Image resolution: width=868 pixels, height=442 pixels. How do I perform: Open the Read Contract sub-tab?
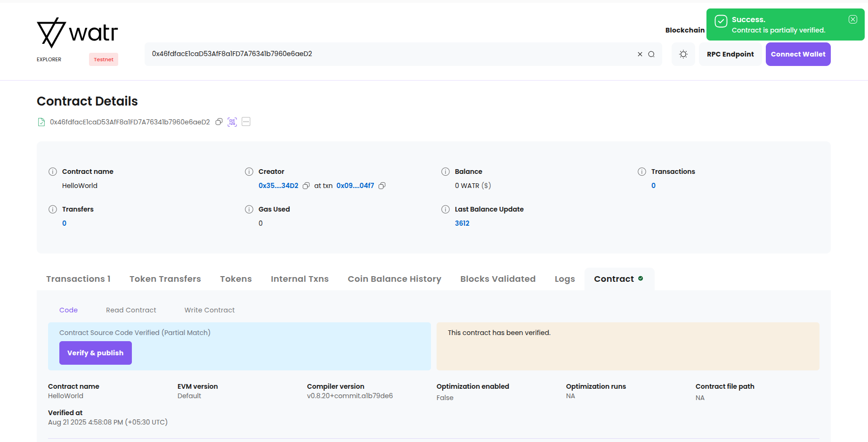click(131, 310)
